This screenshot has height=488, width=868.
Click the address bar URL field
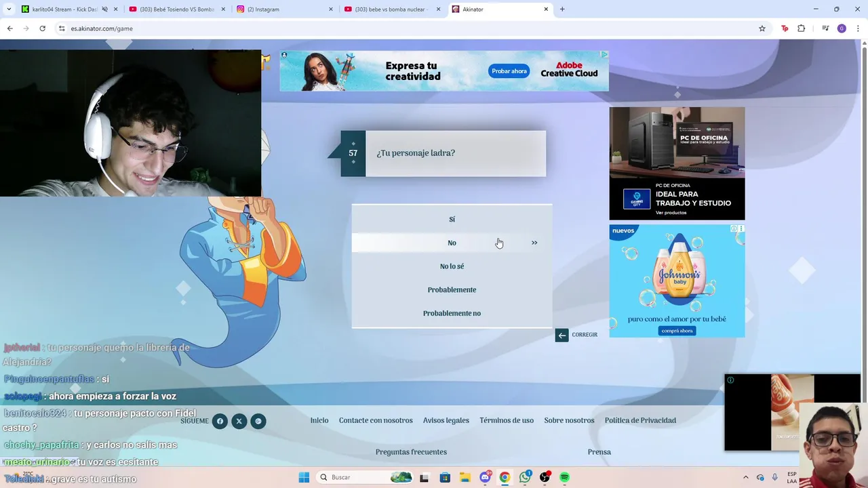point(407,28)
